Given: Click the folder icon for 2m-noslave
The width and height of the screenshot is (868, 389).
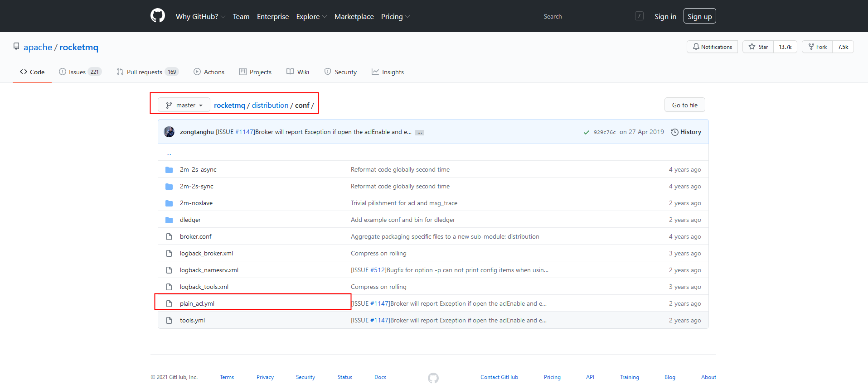Looking at the screenshot, I should coord(169,203).
